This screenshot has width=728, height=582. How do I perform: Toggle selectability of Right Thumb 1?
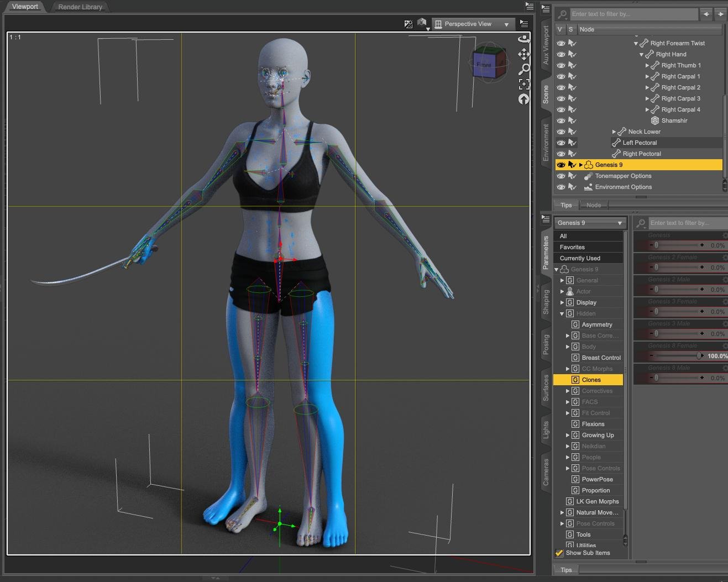pos(572,65)
